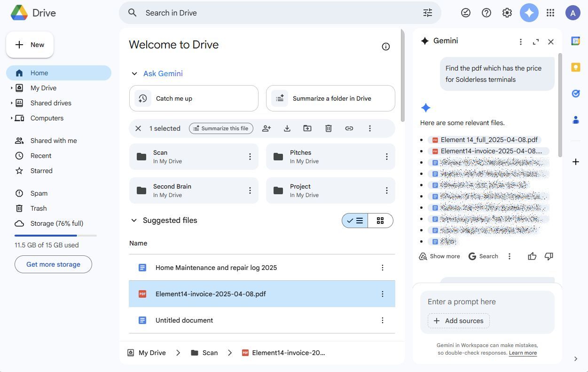
Task: Click the Learn more link
Action: (x=523, y=353)
